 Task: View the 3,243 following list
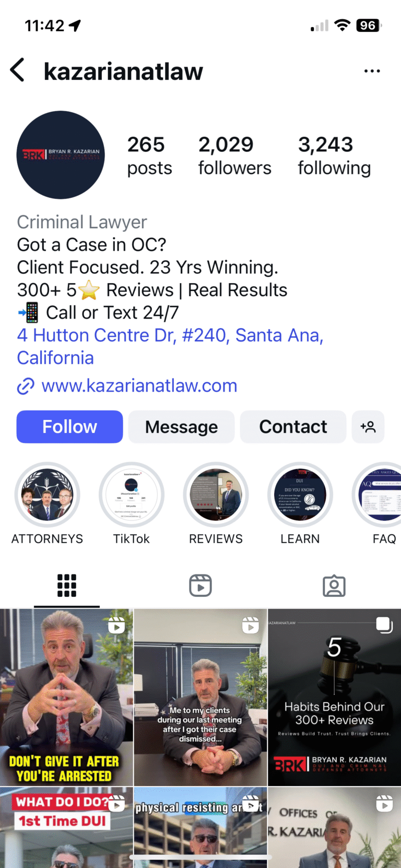click(x=334, y=156)
